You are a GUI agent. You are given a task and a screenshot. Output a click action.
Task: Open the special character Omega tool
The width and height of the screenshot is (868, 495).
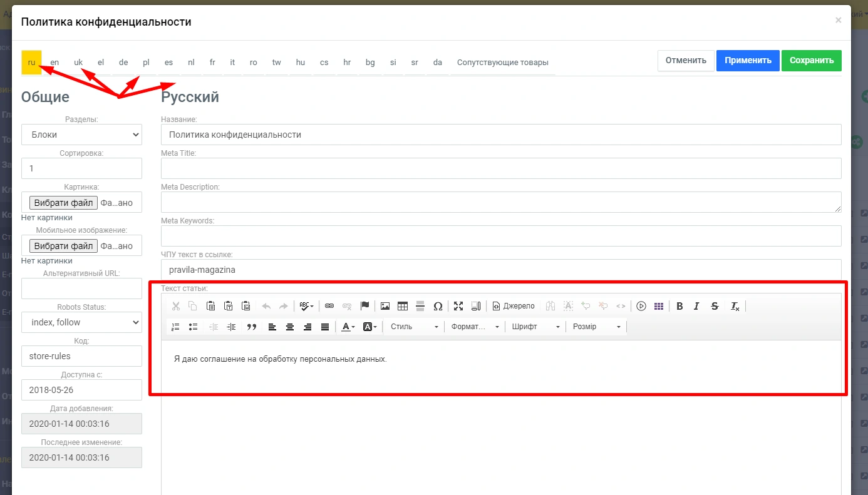[x=438, y=306]
